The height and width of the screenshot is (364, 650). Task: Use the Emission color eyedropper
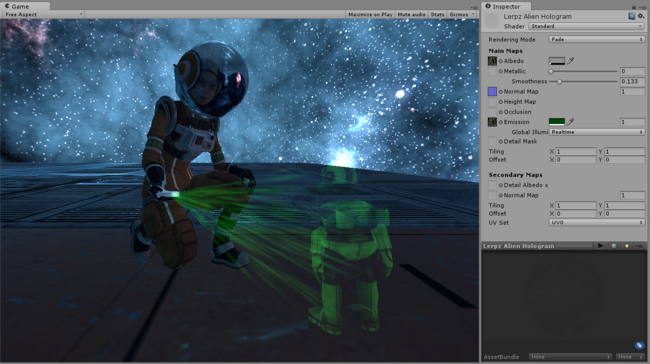pos(570,122)
